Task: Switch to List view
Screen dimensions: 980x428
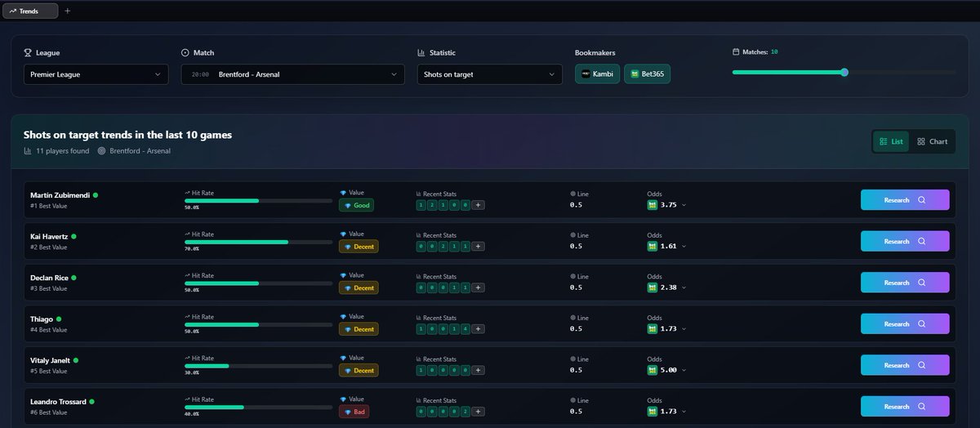Action: 891,141
